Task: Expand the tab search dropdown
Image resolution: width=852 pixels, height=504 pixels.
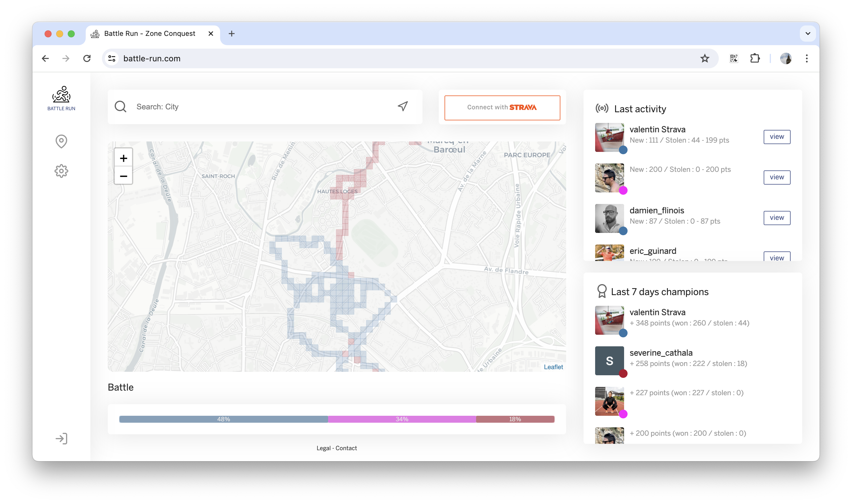Action: [808, 34]
